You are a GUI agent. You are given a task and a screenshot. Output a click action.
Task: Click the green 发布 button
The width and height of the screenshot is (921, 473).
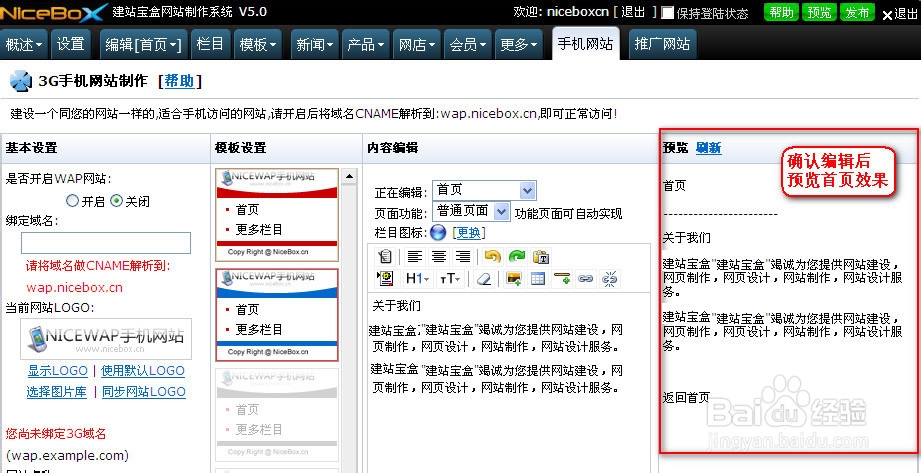click(x=858, y=12)
